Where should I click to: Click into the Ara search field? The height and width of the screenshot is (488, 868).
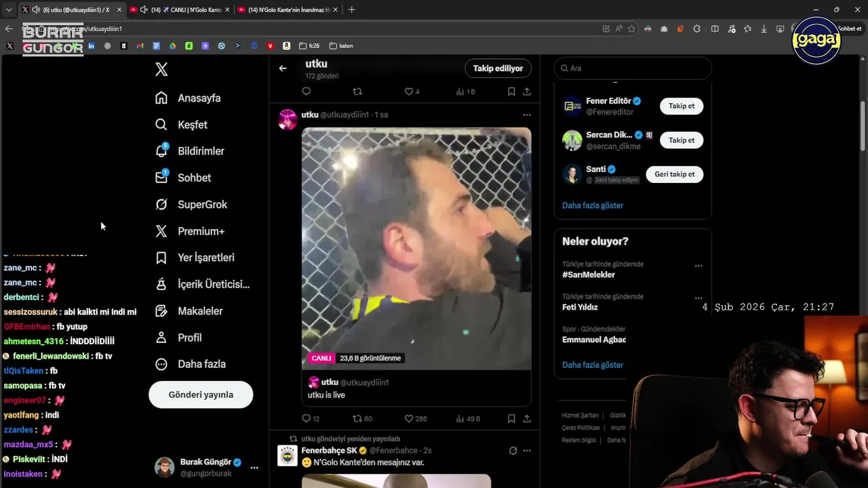click(x=633, y=68)
